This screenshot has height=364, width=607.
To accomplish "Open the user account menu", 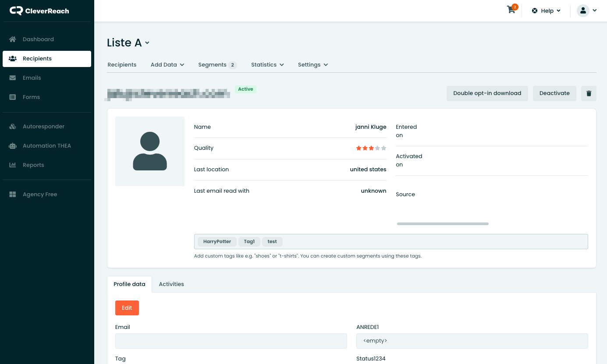I will click(x=587, y=11).
